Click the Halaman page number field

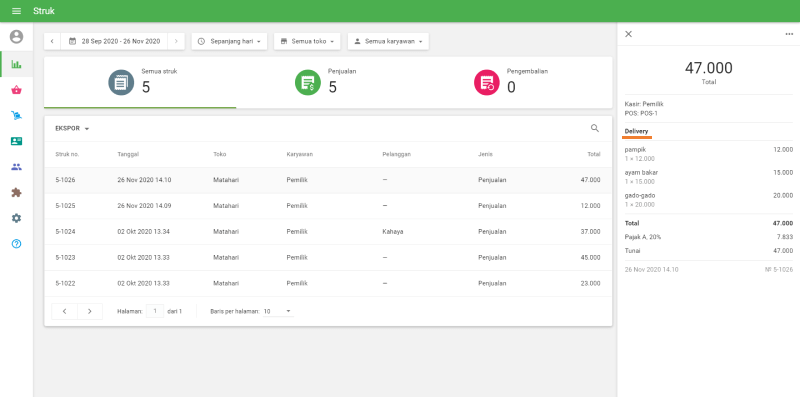tap(155, 311)
